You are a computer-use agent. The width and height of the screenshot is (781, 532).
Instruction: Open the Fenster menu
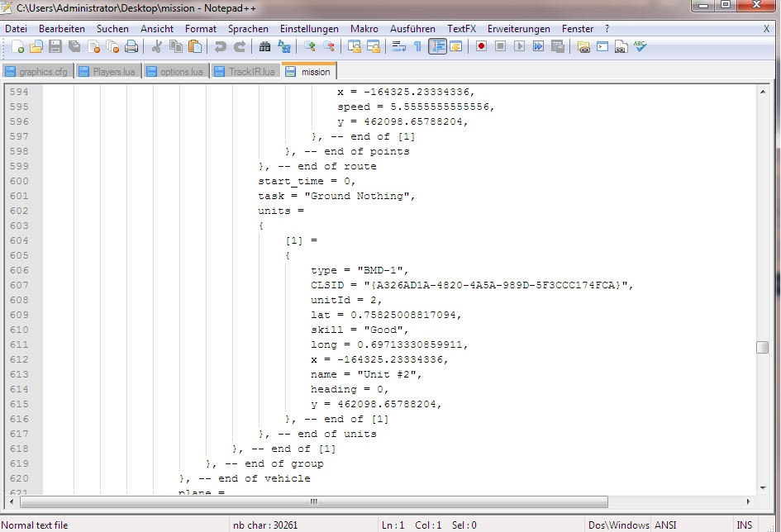[x=578, y=29]
